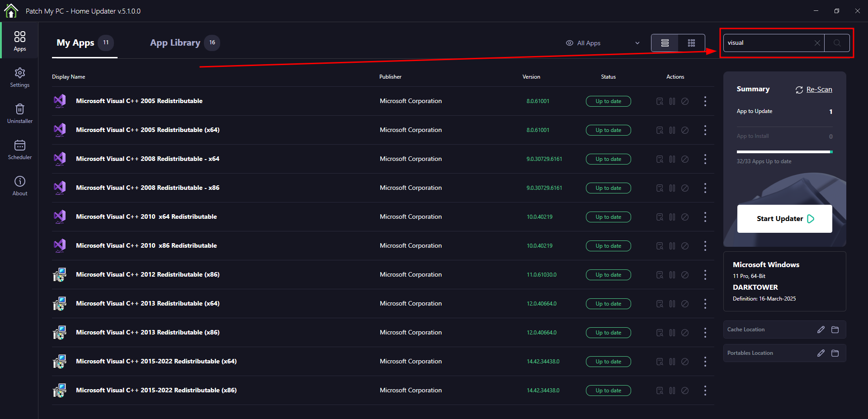Edit the Cache Location with pencil icon

pos(821,330)
